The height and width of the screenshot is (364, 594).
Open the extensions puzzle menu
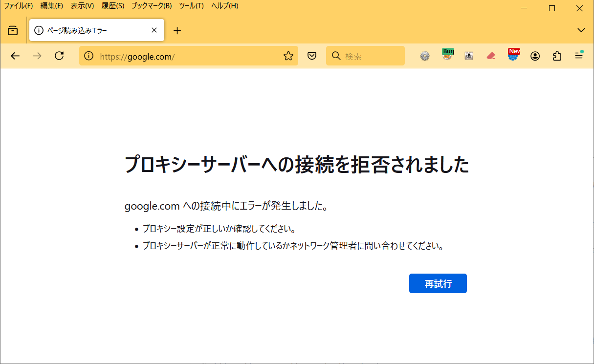(557, 56)
